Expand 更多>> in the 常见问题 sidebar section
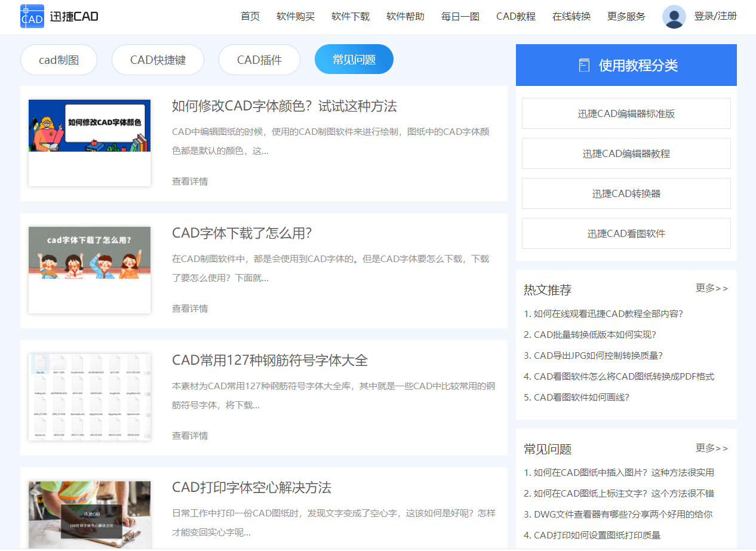The image size is (756, 551). pyautogui.click(x=711, y=448)
